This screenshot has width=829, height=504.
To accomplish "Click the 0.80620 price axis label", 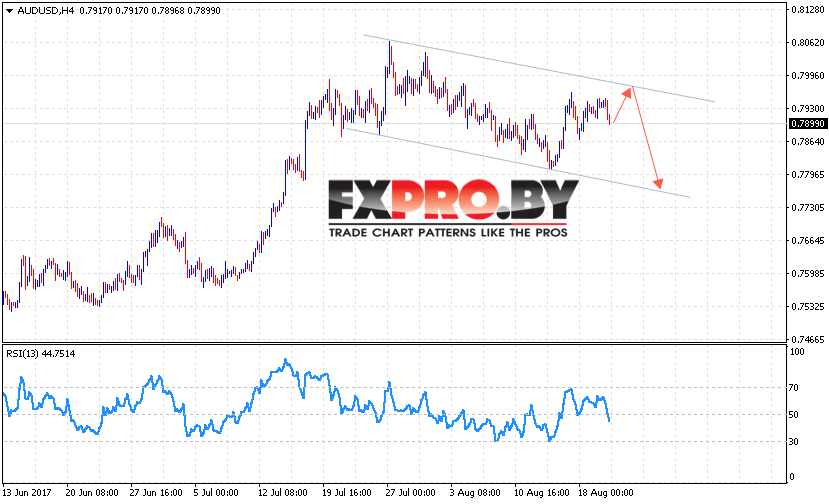I will (807, 43).
